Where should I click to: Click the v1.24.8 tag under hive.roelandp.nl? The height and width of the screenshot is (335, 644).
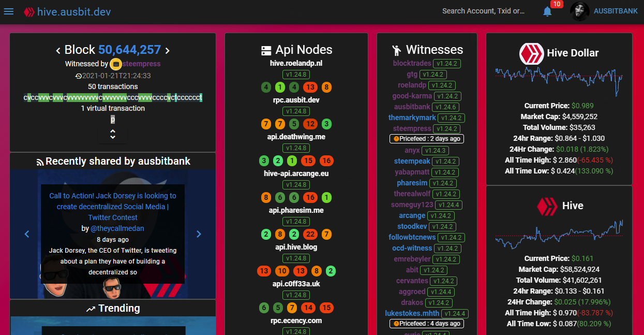pyautogui.click(x=296, y=75)
